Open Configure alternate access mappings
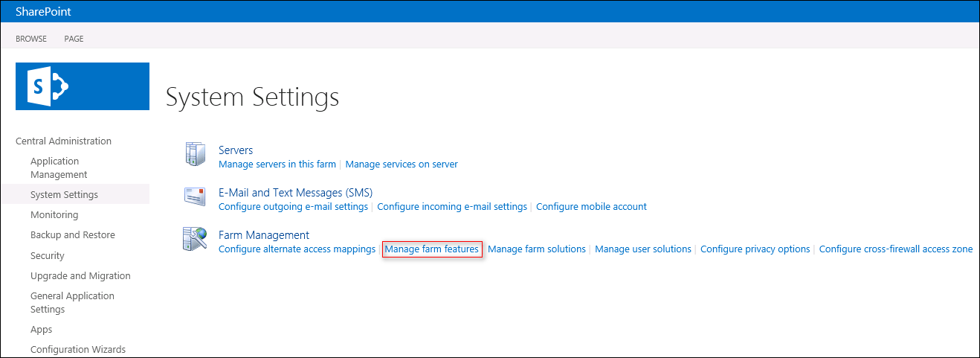This screenshot has height=358, width=980. click(x=297, y=249)
